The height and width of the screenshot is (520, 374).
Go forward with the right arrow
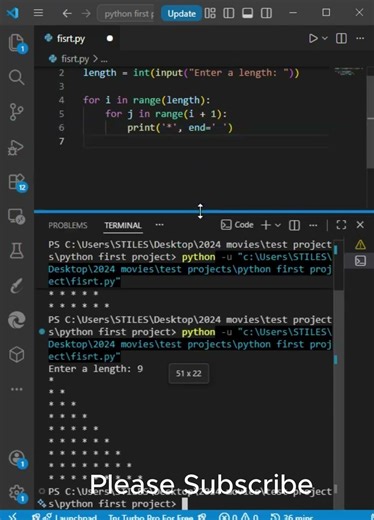86,13
